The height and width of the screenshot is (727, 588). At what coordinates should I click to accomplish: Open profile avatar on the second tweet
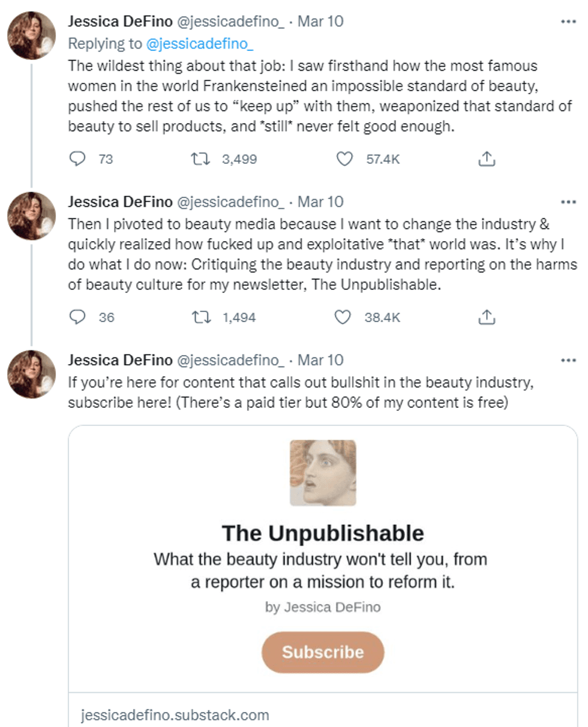point(31,215)
